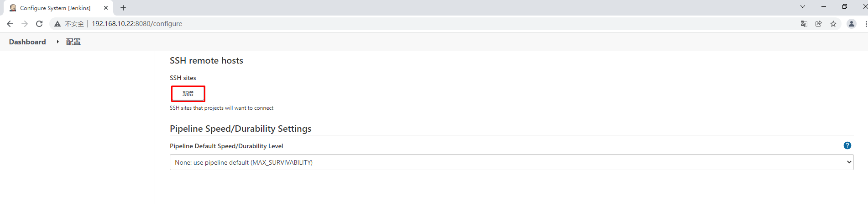868x204 pixels.
Task: Open a new browser tab
Action: coord(123,8)
